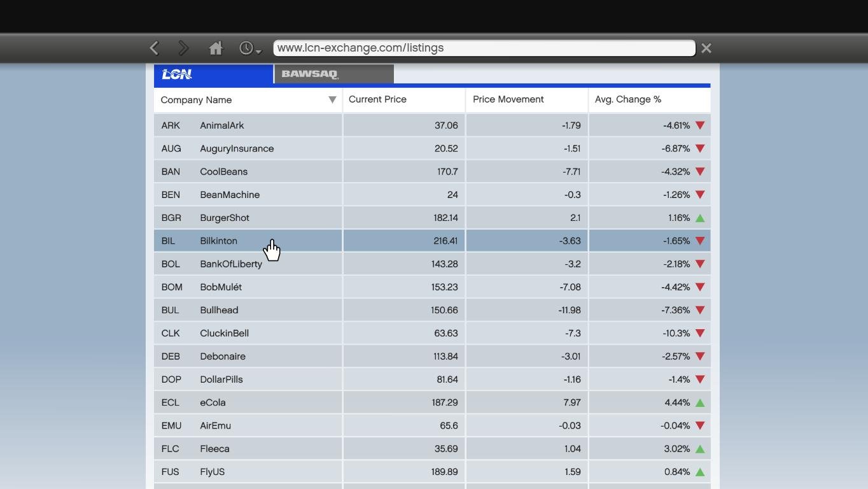Select the BurgerShot company row
868x489 pixels.
pyautogui.click(x=432, y=218)
